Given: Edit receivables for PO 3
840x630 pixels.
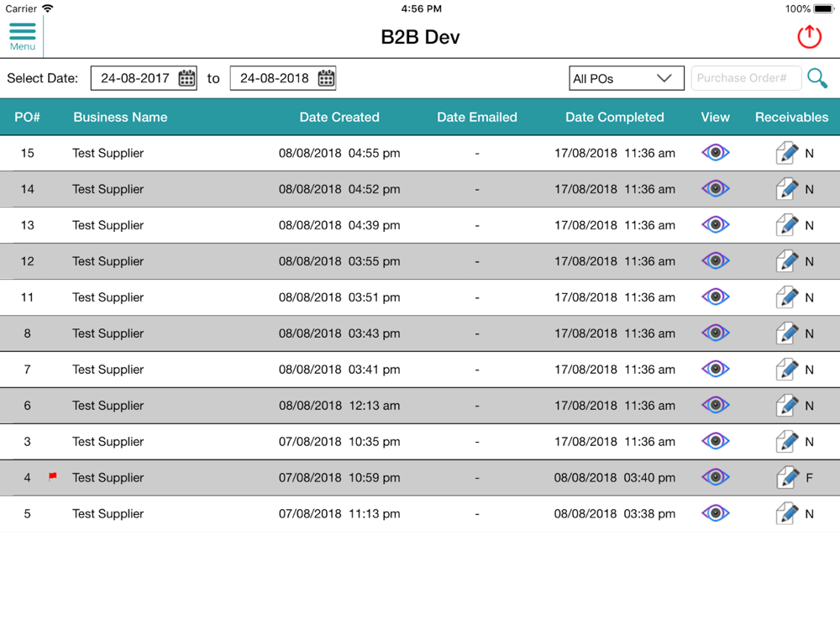Looking at the screenshot, I should pos(787,442).
